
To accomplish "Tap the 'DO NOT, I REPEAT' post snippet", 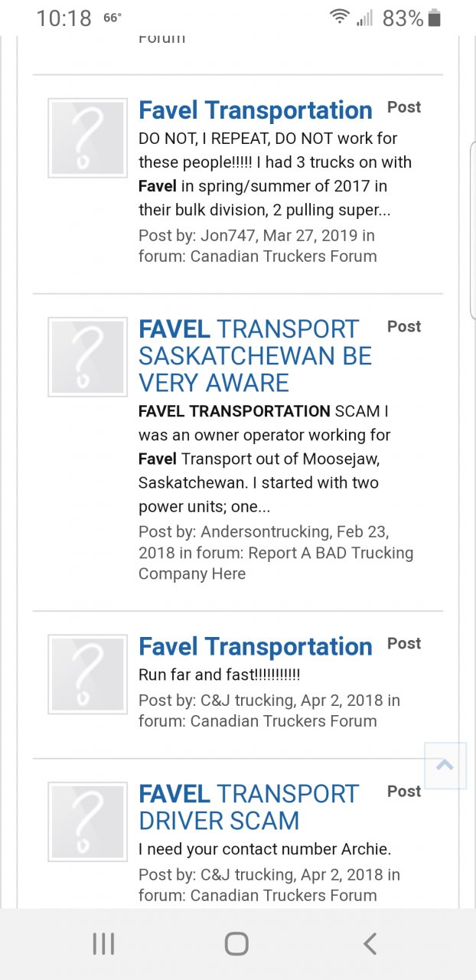I will (275, 174).
